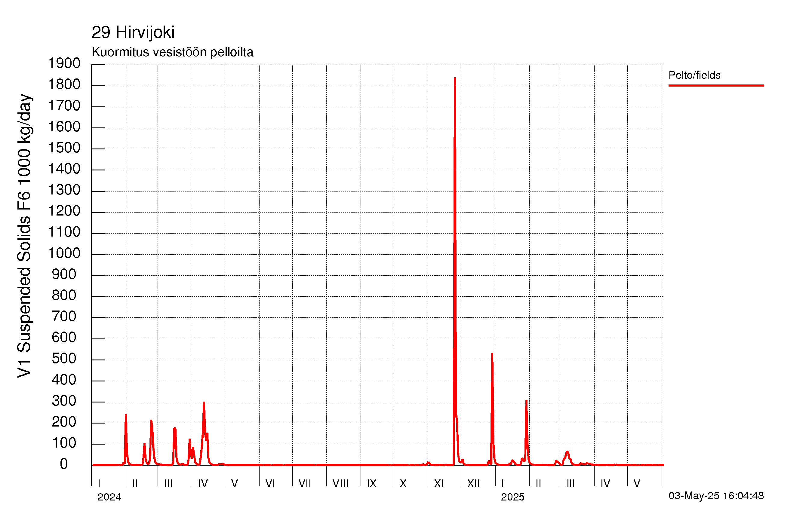This screenshot has width=812, height=511.
Task: Click month label XII on x-axis
Action: point(473,484)
